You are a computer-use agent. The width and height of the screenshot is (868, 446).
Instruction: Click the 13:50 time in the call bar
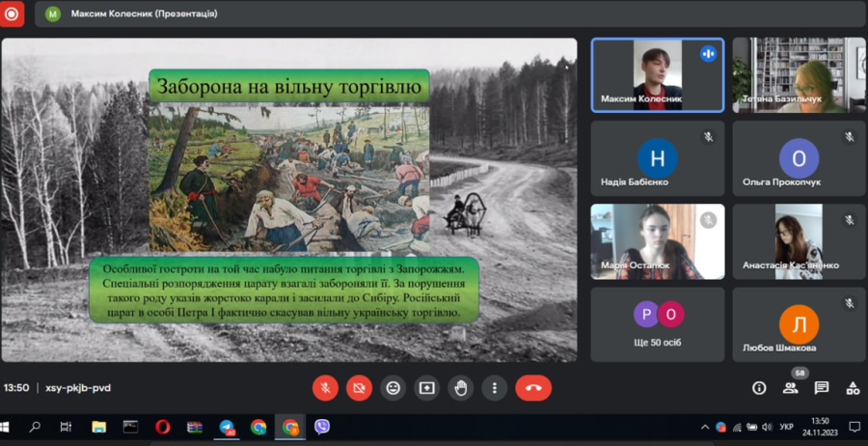(x=16, y=388)
